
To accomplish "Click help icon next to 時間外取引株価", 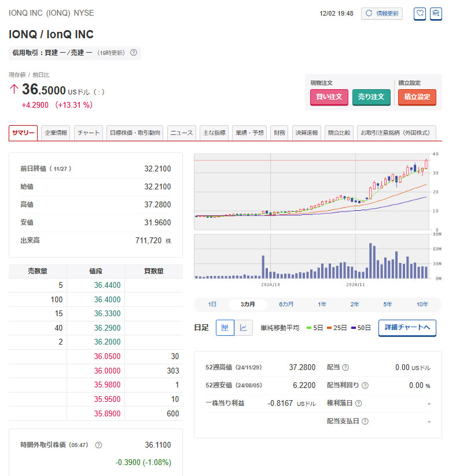I will tap(98, 445).
